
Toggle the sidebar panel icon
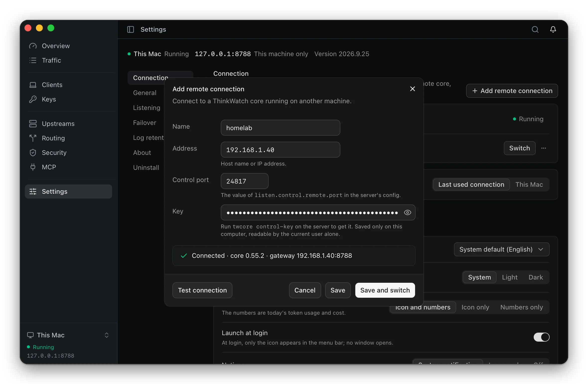131,29
